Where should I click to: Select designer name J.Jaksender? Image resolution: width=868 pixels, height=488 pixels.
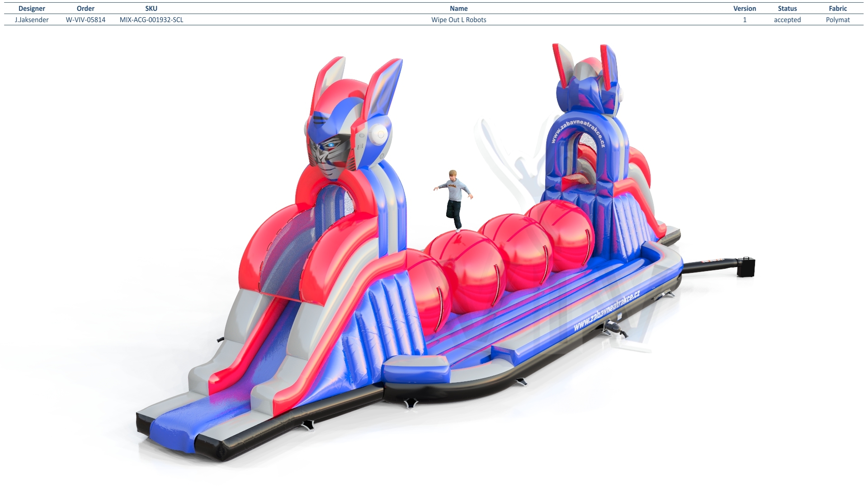[32, 20]
